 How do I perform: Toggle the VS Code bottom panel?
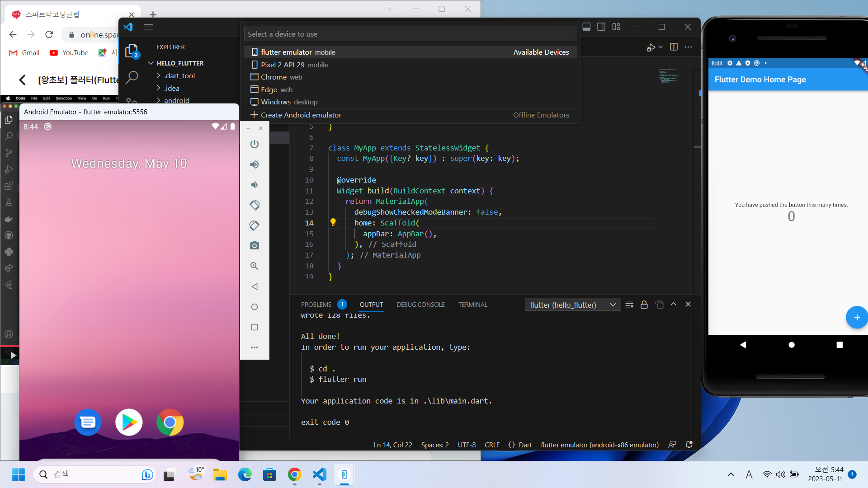pos(586,27)
